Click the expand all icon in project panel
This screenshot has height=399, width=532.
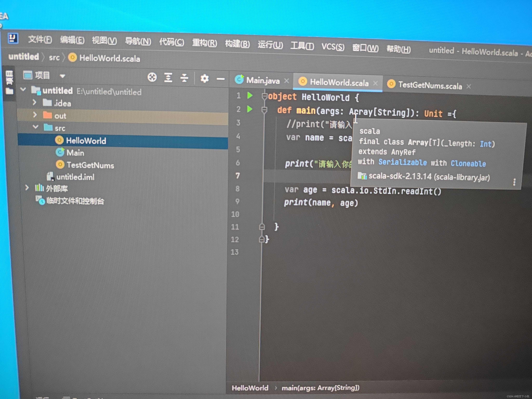click(168, 78)
